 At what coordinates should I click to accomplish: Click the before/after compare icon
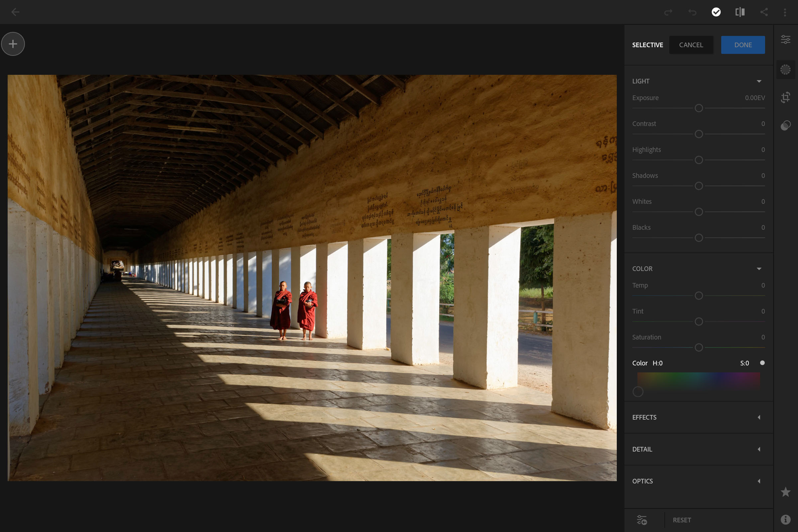(x=740, y=12)
